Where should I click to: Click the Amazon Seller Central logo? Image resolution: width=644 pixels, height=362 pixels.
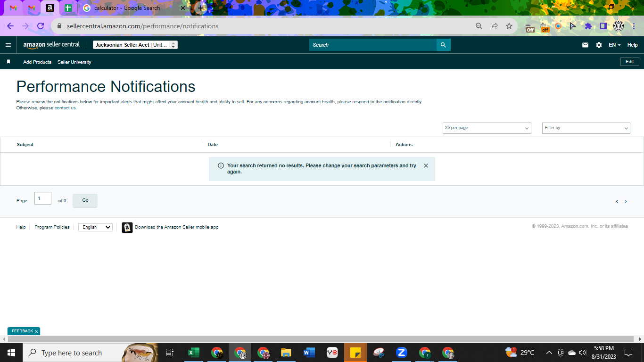(x=51, y=45)
